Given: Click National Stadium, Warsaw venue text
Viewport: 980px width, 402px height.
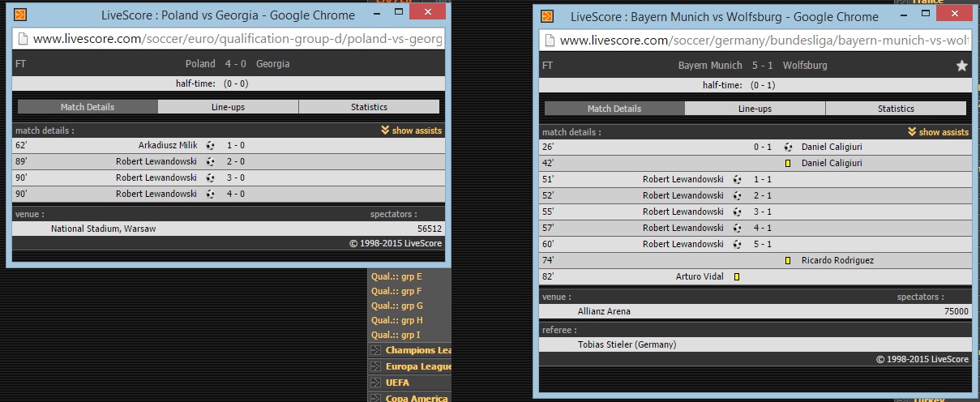Looking at the screenshot, I should tap(103, 229).
